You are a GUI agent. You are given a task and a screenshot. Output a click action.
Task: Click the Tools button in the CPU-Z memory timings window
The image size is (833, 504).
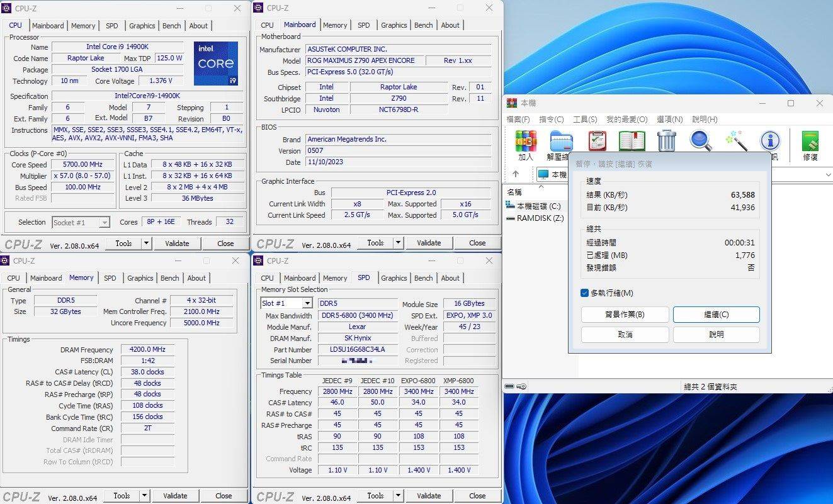click(122, 496)
